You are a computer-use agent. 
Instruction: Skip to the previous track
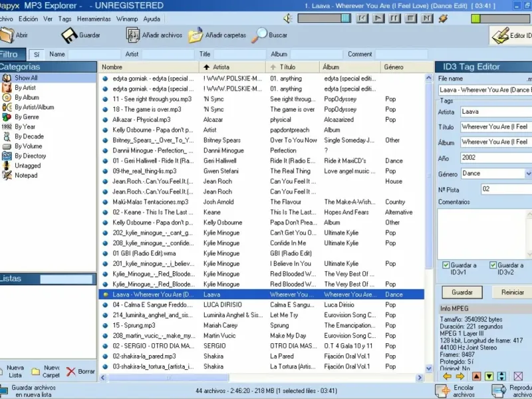362,19
